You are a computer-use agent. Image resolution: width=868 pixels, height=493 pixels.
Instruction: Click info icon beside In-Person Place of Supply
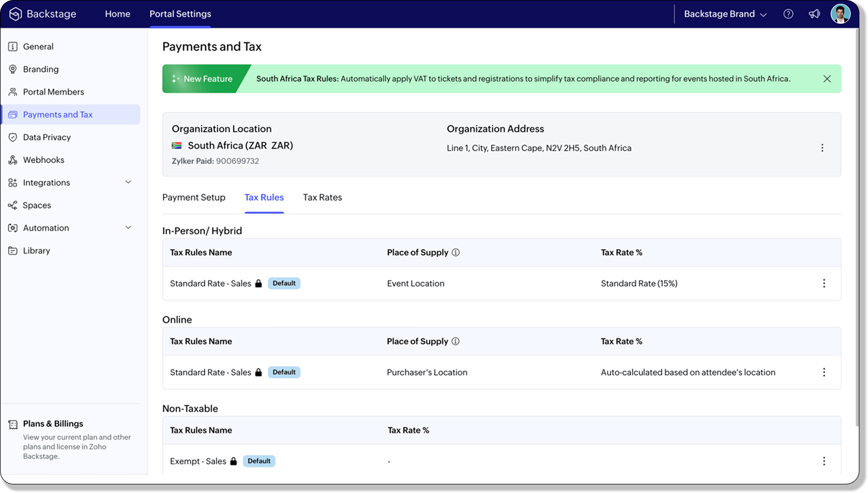[x=456, y=252]
